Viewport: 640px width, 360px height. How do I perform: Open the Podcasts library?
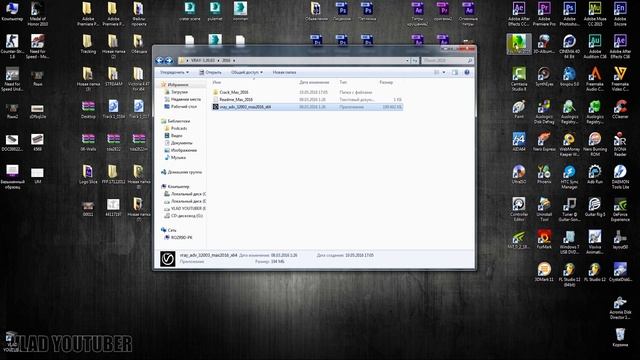click(x=179, y=128)
